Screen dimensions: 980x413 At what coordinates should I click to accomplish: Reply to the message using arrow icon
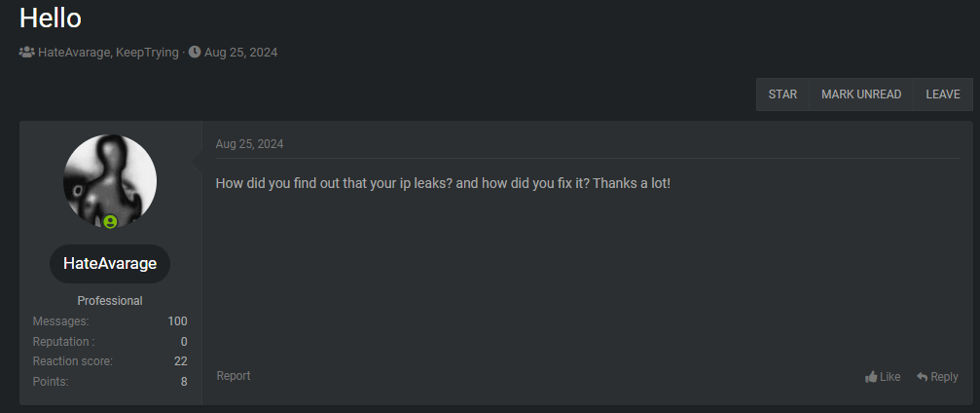923,377
